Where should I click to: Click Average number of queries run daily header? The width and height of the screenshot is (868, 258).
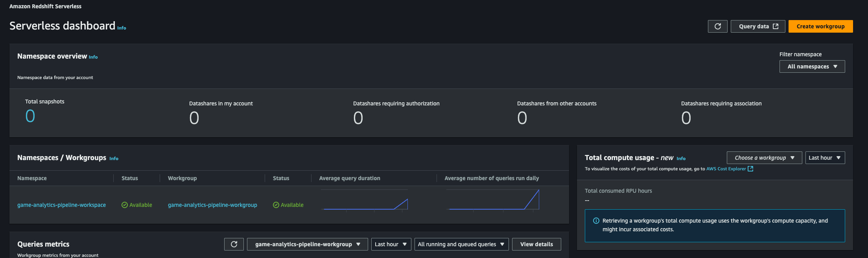tap(492, 178)
